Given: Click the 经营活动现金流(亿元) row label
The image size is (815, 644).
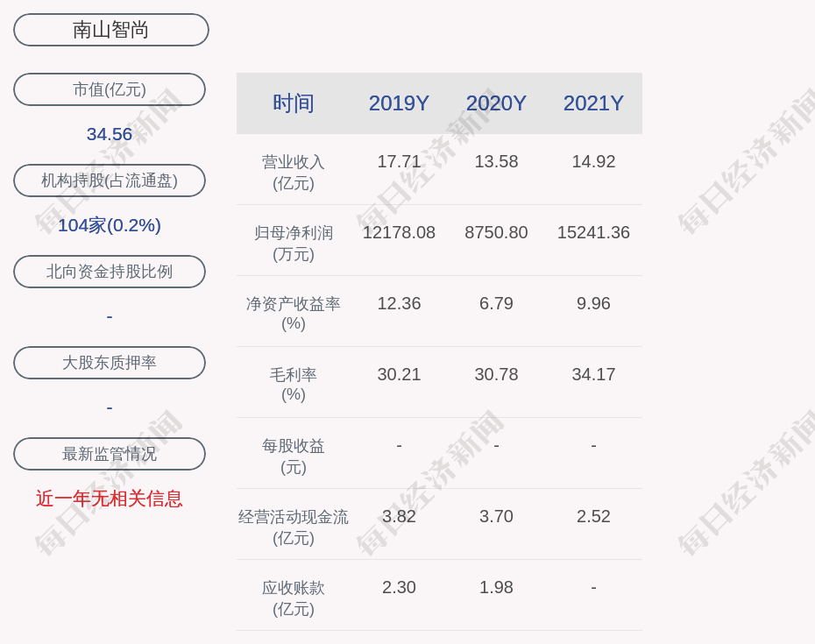Looking at the screenshot, I should (294, 527).
